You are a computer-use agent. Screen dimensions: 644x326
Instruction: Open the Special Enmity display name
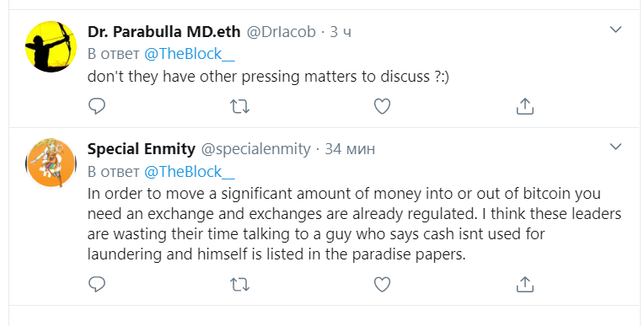142,148
